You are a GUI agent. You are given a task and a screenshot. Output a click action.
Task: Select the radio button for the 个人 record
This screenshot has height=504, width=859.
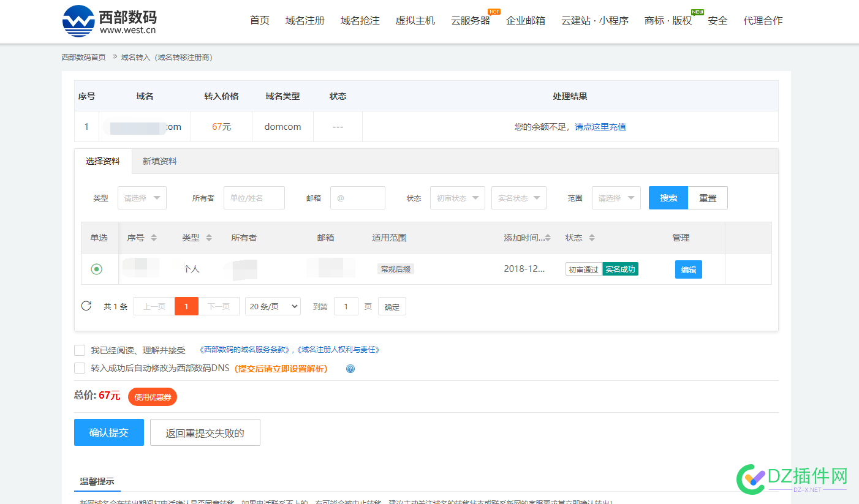tap(97, 269)
